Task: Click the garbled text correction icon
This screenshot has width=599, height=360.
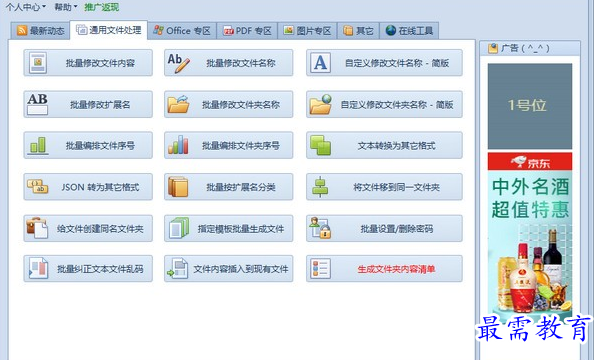Action: click(x=38, y=269)
